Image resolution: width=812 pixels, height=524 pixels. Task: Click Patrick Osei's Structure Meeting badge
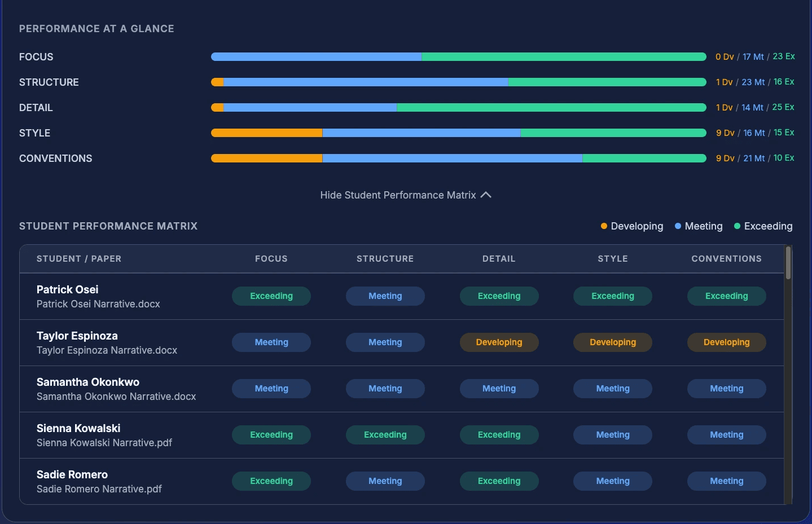[385, 296]
